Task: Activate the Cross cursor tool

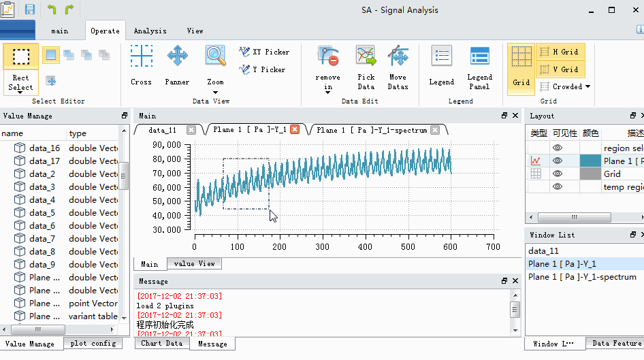Action: coord(142,66)
